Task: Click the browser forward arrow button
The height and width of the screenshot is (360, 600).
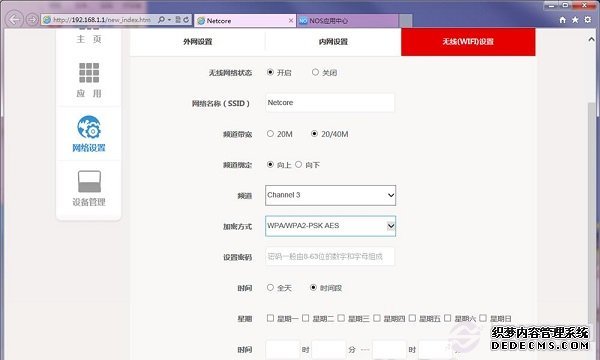Action: [x=32, y=19]
